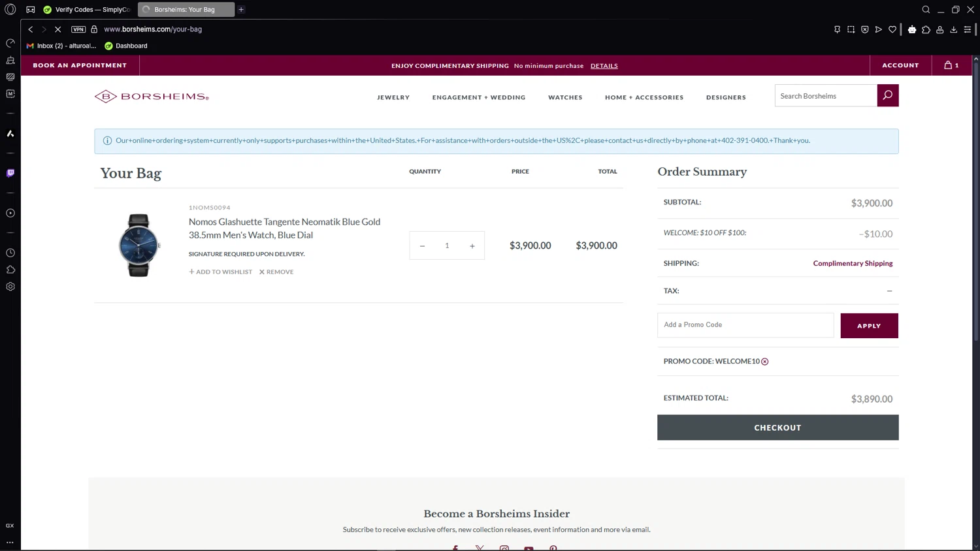Switch to the Borsheims: Your Bag tab

[x=186, y=9]
